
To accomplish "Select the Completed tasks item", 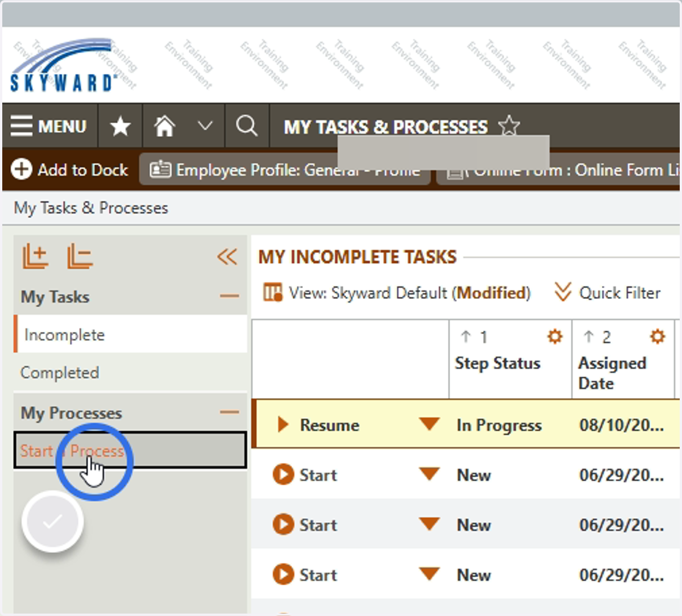I will 131,373.
